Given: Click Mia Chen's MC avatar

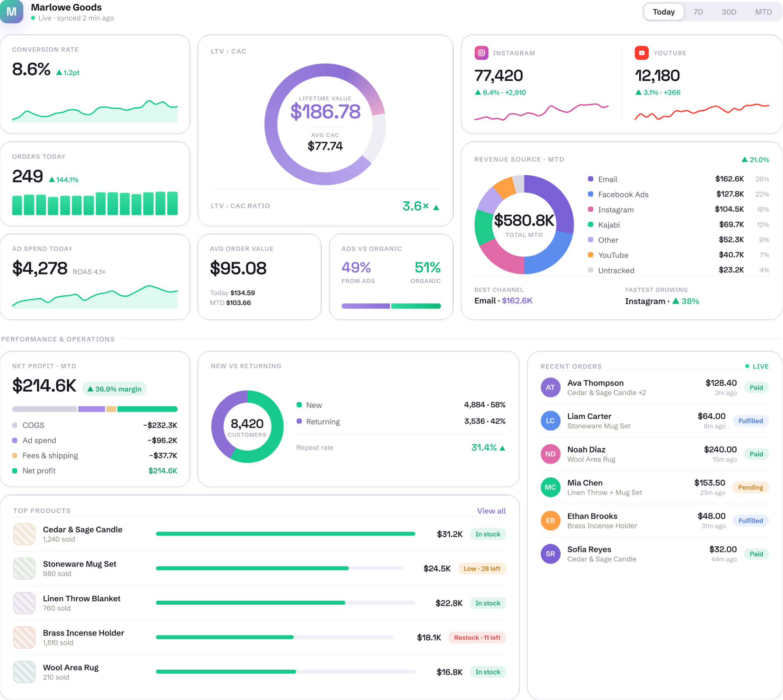Looking at the screenshot, I should [550, 487].
